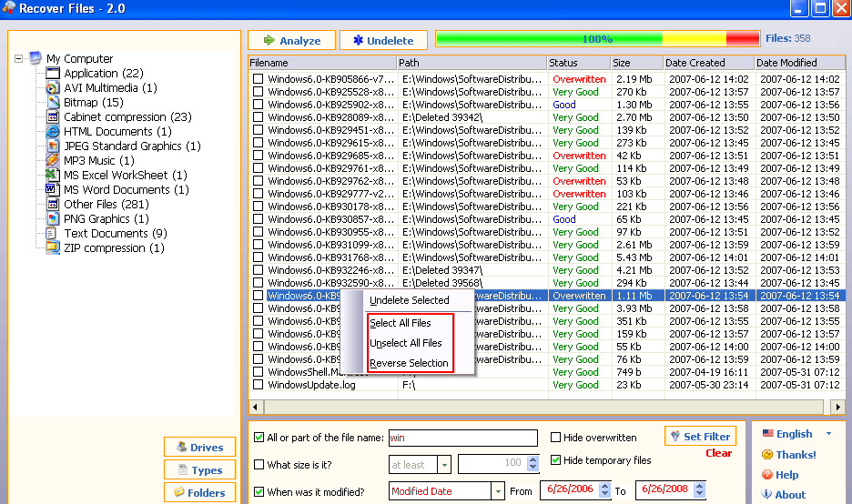Click the Thanks smiley icon

[x=767, y=455]
